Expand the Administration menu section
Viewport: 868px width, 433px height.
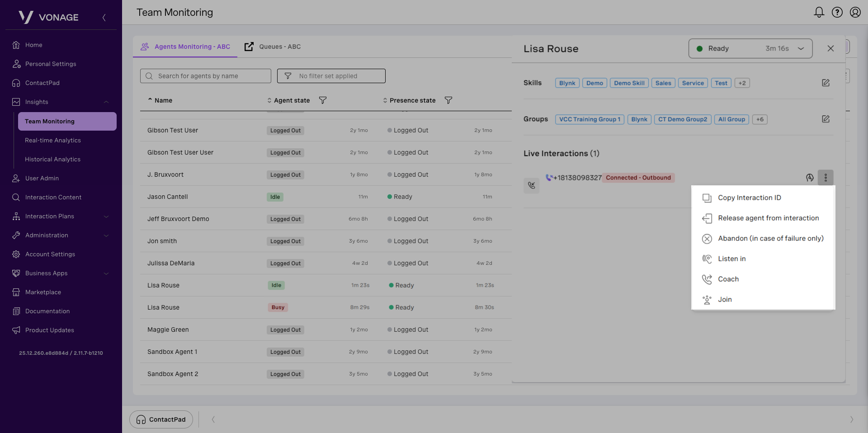click(x=106, y=235)
